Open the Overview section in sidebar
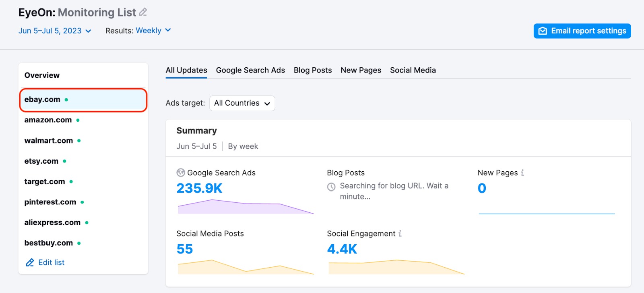 pos(42,75)
